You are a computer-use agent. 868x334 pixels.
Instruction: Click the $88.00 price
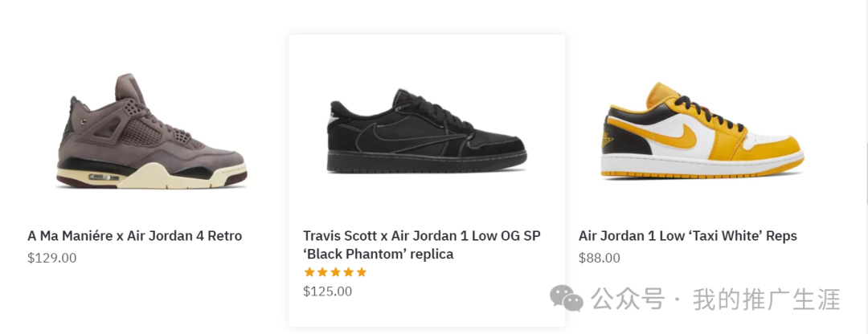(600, 259)
